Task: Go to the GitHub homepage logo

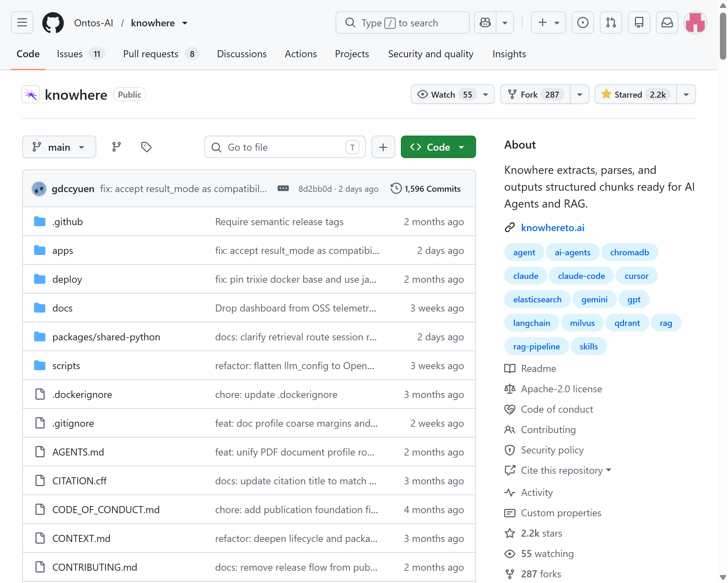Action: coord(53,23)
